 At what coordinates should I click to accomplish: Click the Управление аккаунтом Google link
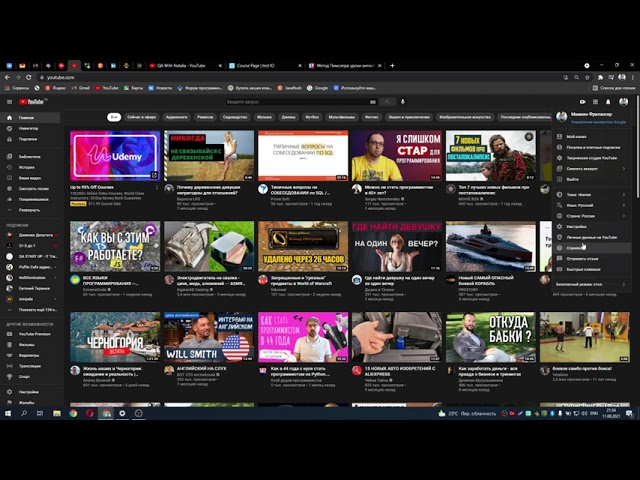click(x=598, y=122)
